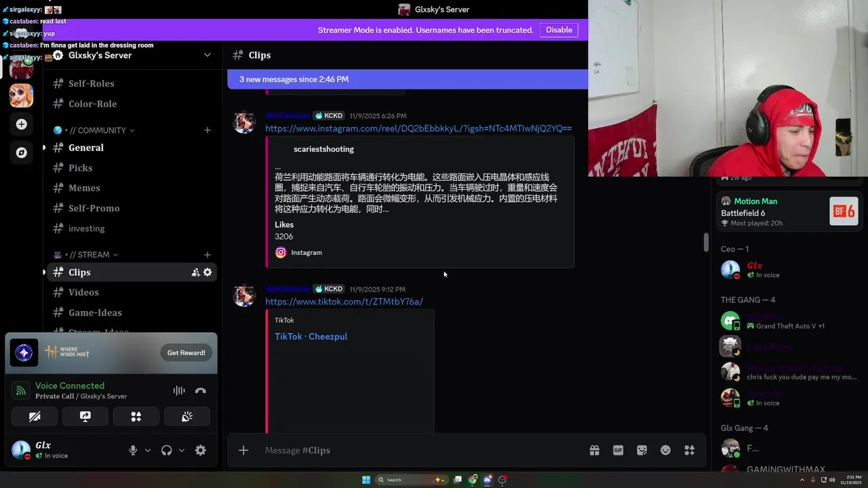Viewport: 868px width, 488px height.
Task: Open Glxsky's Server dropdown menu
Action: click(x=207, y=55)
